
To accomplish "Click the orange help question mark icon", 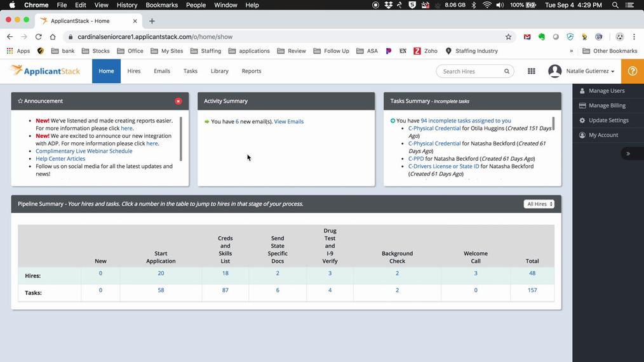I will click(632, 71).
